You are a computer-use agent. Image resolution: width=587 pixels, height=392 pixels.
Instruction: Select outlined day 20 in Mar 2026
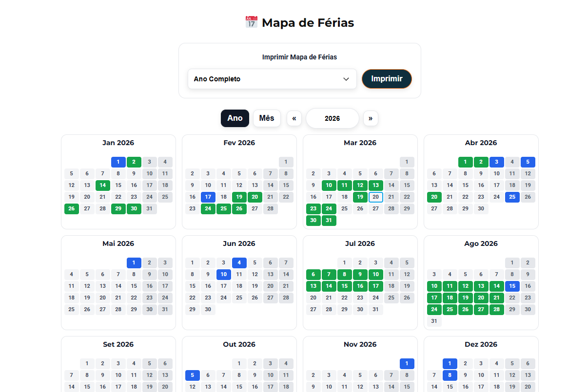click(376, 197)
